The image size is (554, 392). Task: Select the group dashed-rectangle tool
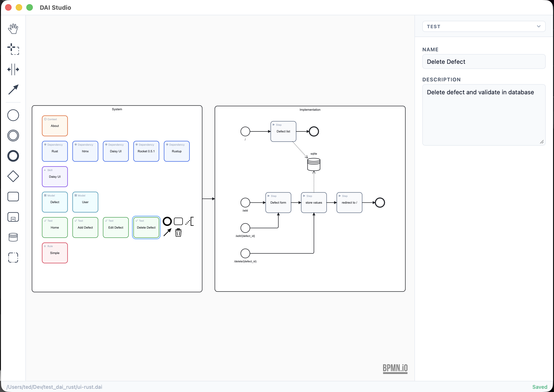(x=13, y=257)
